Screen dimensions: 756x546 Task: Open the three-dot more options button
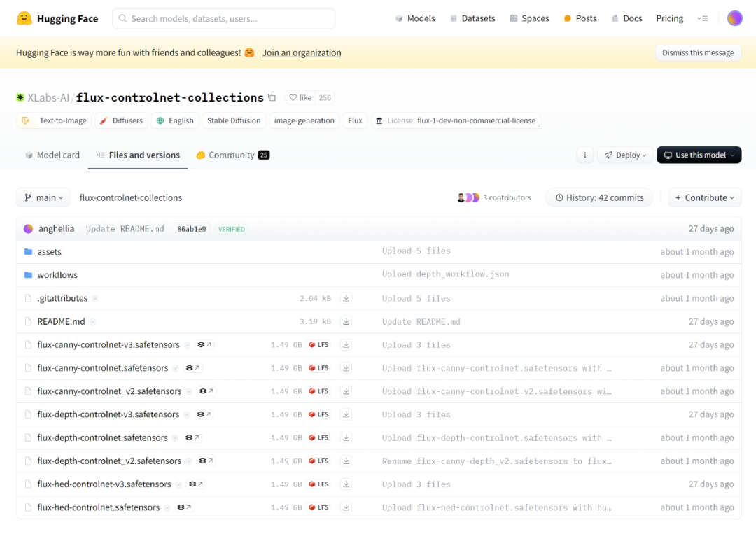[x=584, y=155]
